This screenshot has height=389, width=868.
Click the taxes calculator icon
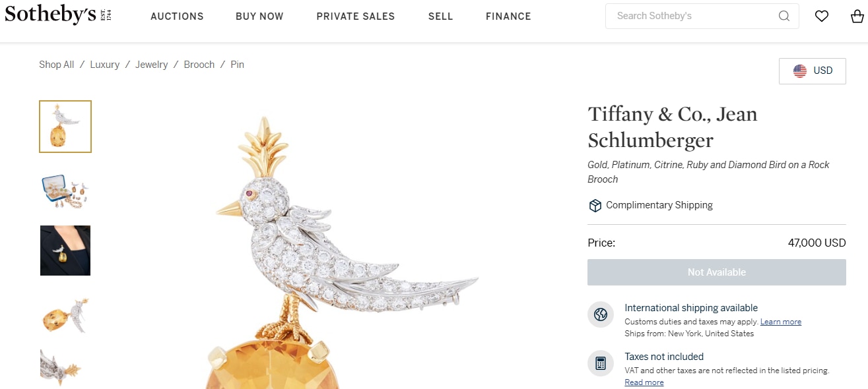tap(600, 364)
